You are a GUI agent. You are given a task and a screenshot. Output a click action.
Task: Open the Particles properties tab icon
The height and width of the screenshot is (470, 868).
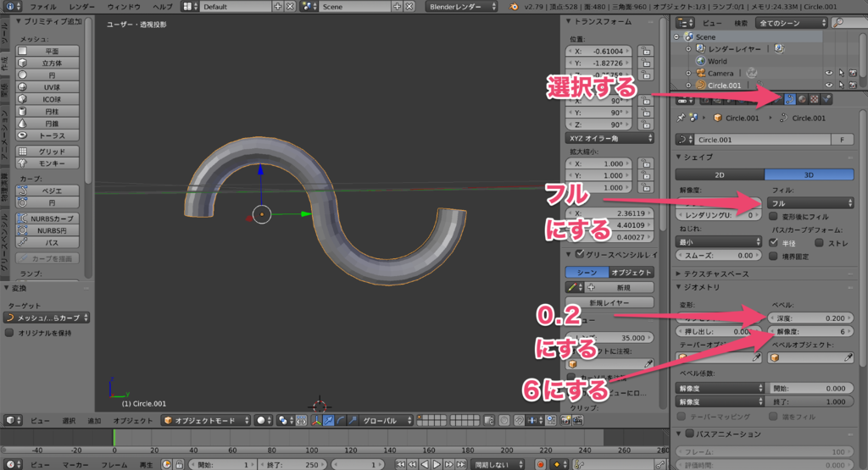coord(826,100)
